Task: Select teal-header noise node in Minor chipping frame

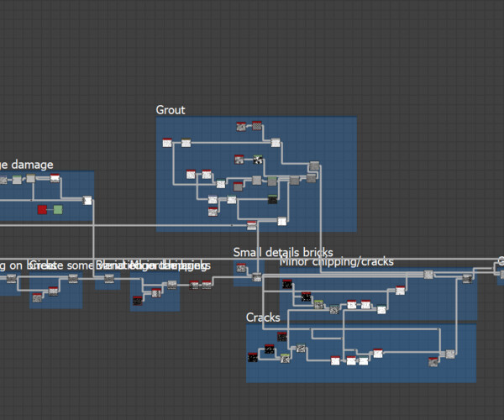Action: tap(334, 309)
